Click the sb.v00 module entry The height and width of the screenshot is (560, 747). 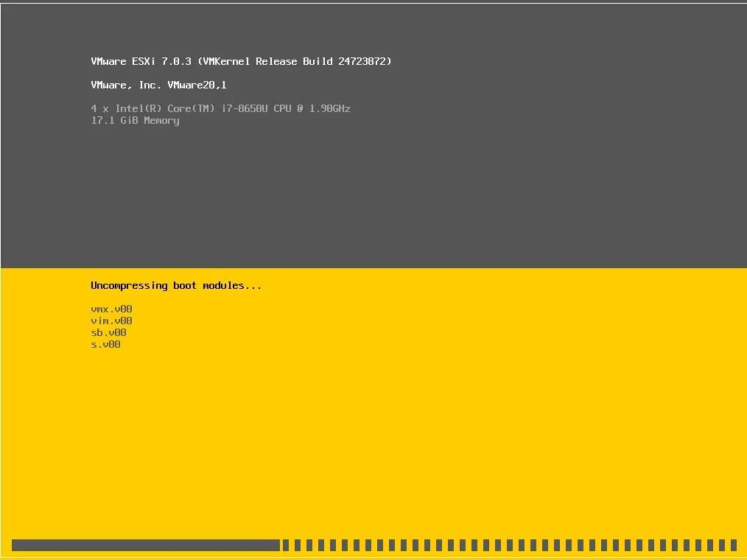(x=108, y=332)
